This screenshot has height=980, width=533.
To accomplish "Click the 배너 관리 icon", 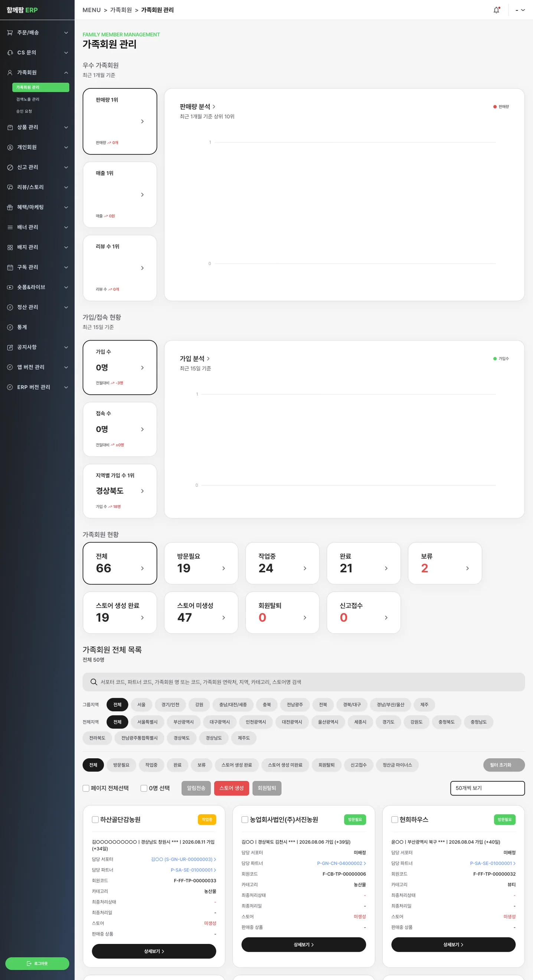I will pyautogui.click(x=10, y=228).
